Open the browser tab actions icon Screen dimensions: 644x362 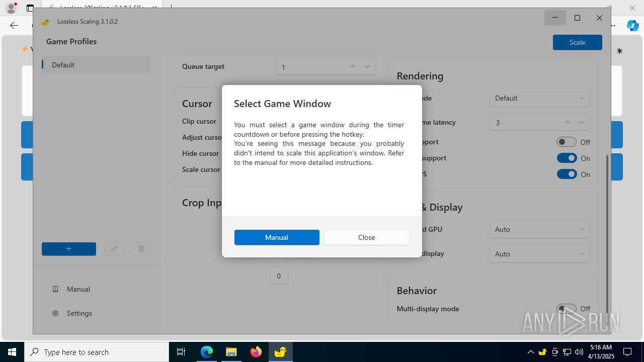click(x=30, y=8)
